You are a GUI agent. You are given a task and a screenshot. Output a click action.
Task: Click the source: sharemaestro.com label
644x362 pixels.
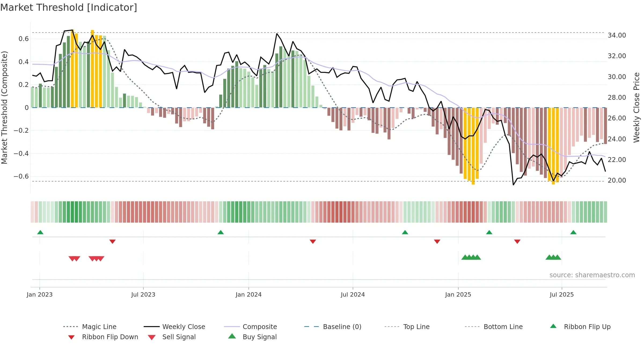point(592,275)
